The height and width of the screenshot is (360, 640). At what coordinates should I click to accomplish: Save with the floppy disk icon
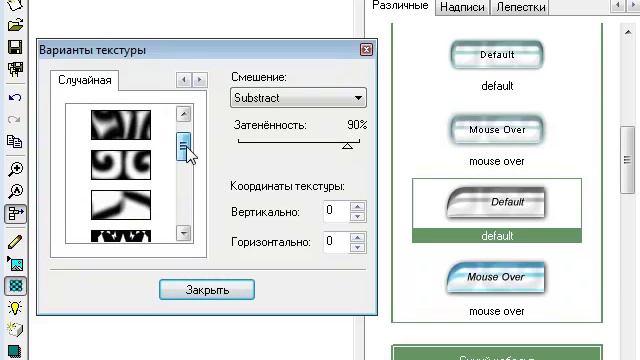15,47
